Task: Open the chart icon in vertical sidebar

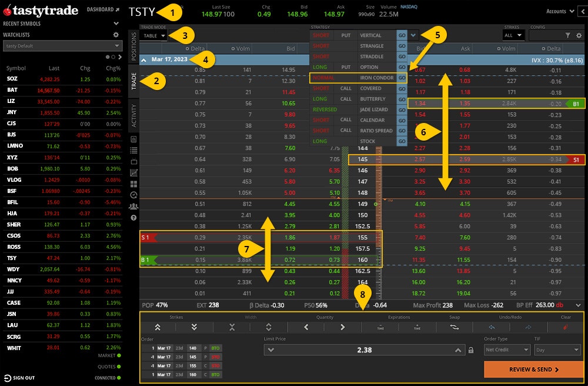Action: 133,173
